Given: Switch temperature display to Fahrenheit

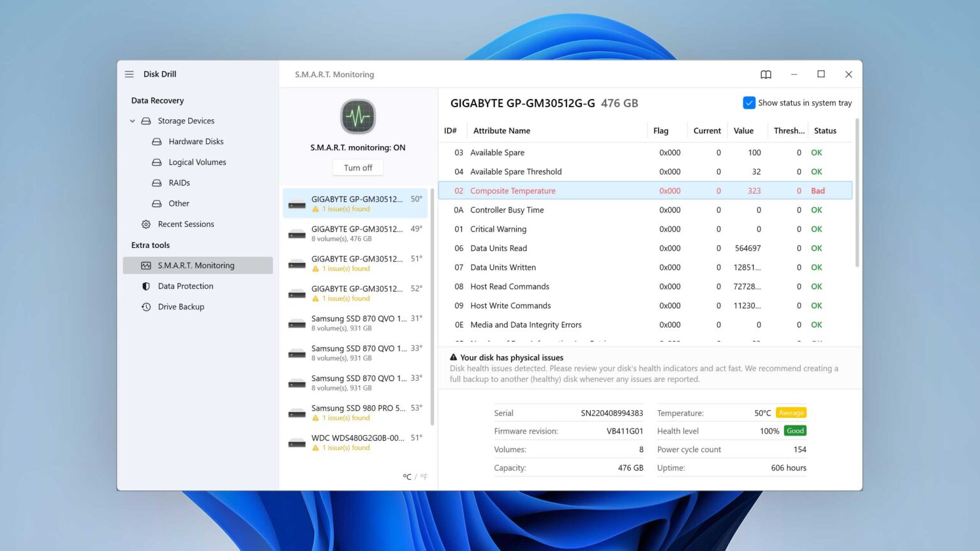Looking at the screenshot, I should [x=424, y=476].
